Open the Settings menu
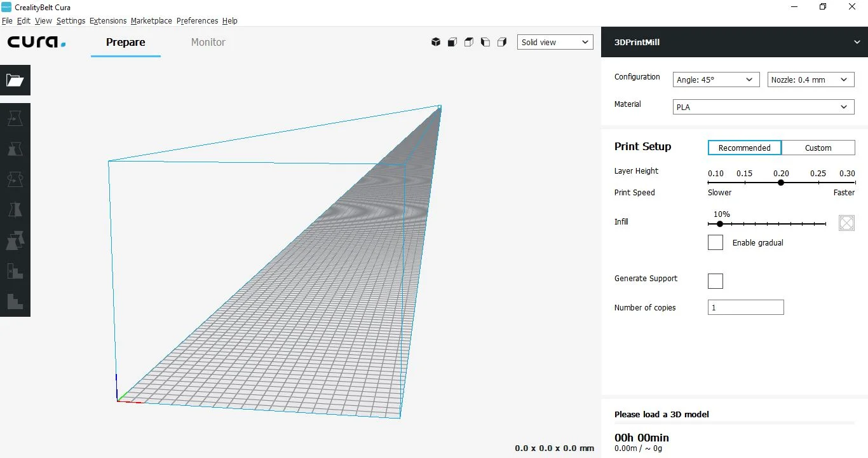This screenshot has width=868, height=458. coord(71,20)
